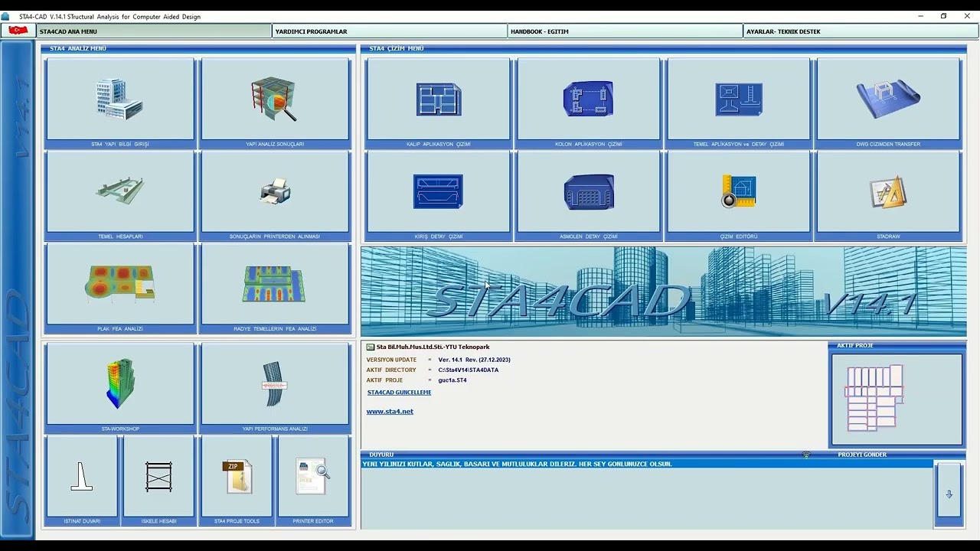Click the Aktif Proje panel header

pyautogui.click(x=854, y=346)
